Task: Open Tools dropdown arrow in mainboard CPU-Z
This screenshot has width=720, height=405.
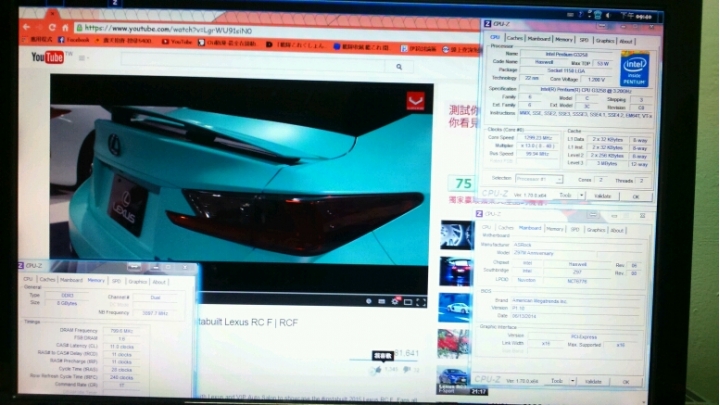Action: pos(573,381)
